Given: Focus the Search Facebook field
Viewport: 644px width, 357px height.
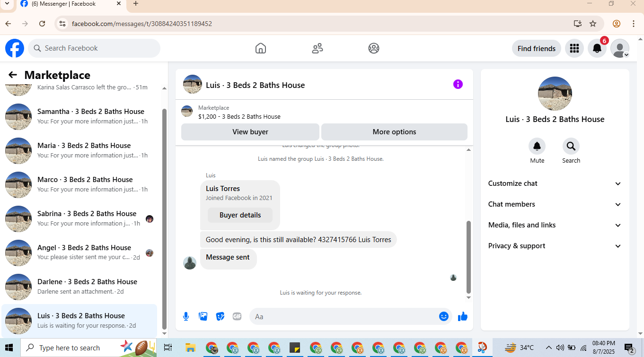Looking at the screenshot, I should click(94, 48).
